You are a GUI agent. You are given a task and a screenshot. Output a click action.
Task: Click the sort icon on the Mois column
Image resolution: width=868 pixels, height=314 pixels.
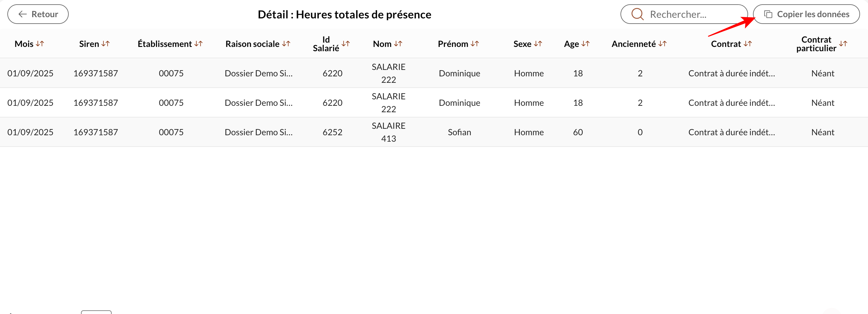pos(41,44)
